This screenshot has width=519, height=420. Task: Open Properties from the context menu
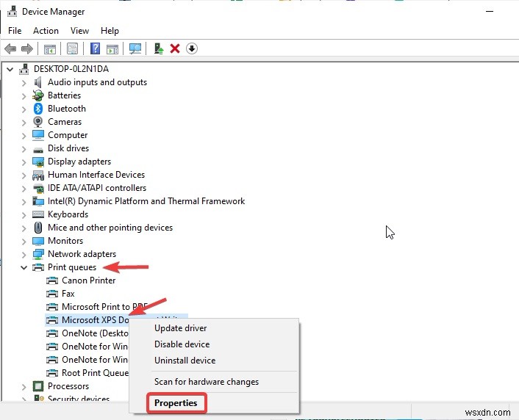pos(176,403)
